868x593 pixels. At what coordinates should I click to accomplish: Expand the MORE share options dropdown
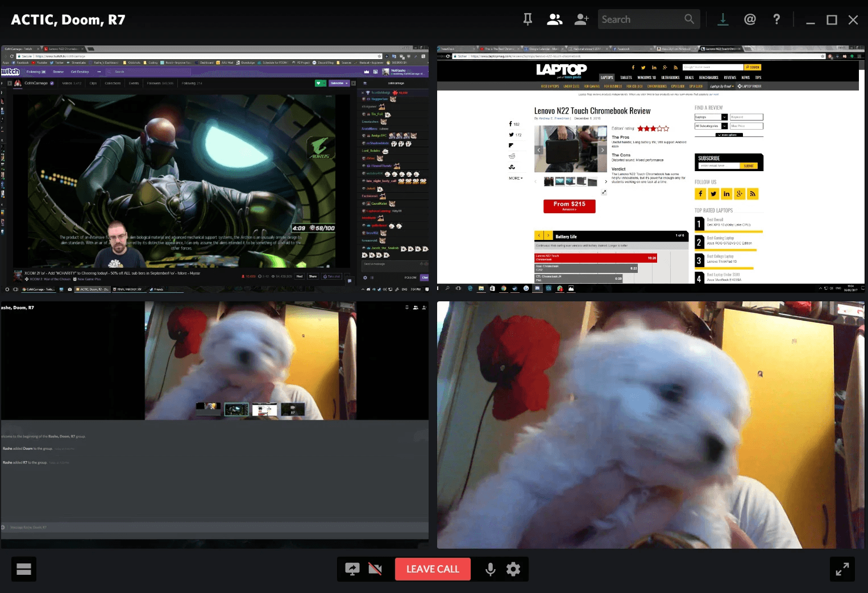516,179
